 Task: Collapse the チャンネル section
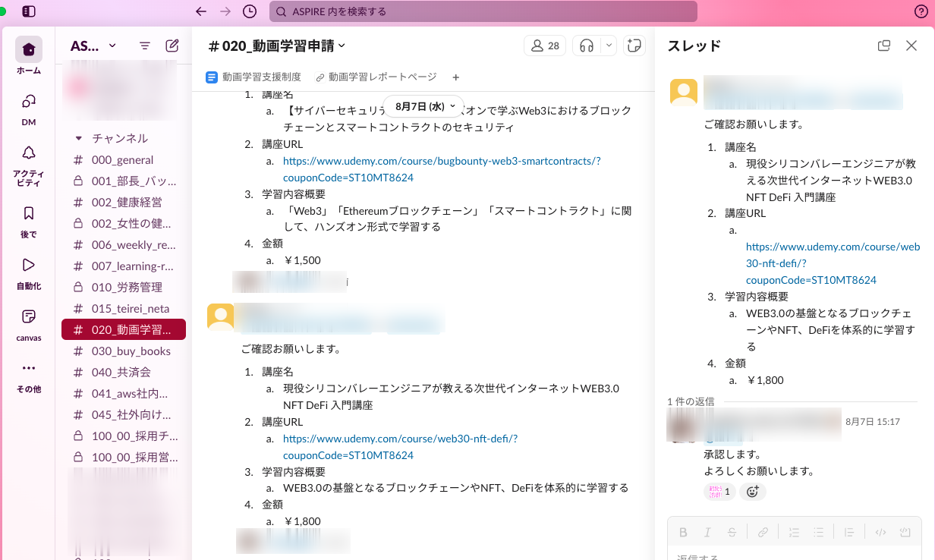pos(77,139)
